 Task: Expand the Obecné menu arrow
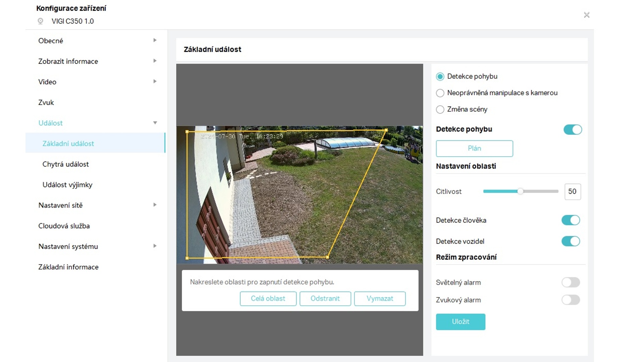point(155,40)
